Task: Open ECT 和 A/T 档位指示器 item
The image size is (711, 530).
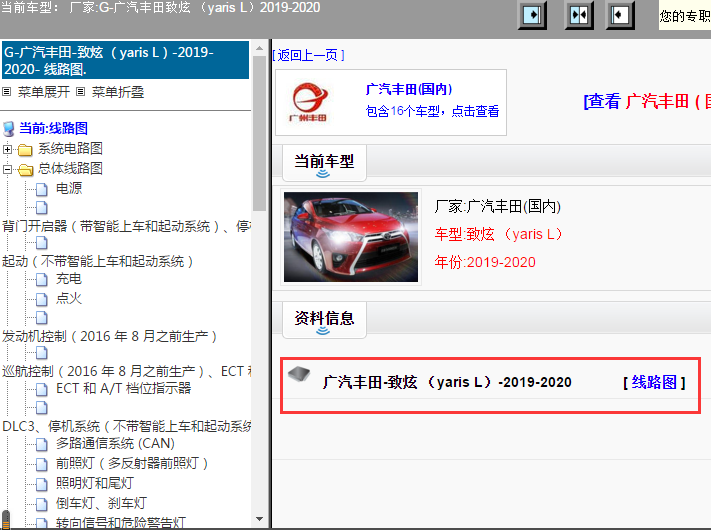Action: 124,389
